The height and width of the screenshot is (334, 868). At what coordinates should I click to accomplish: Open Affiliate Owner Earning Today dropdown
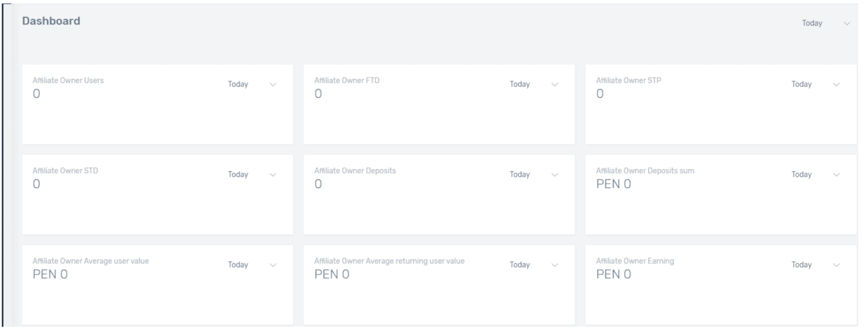(802, 265)
